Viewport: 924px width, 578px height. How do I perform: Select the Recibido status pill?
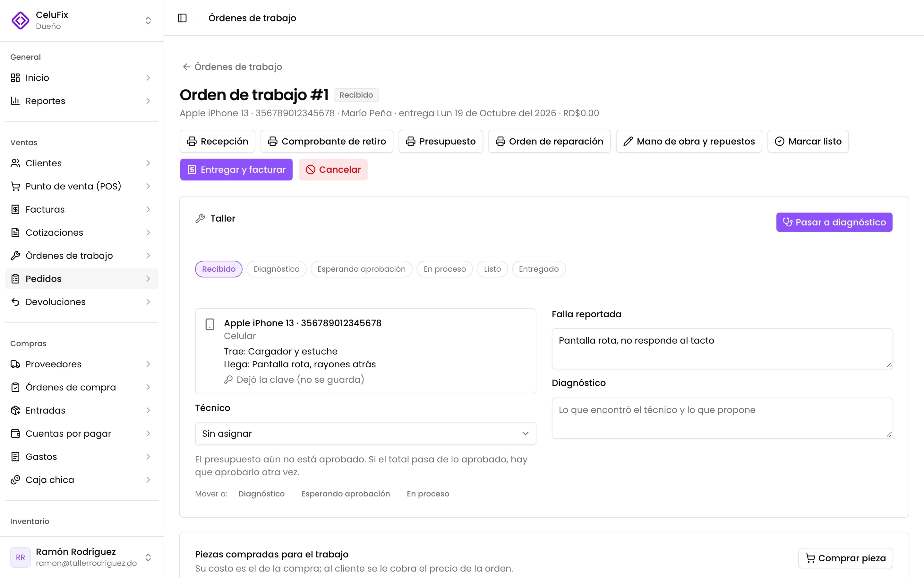219,269
